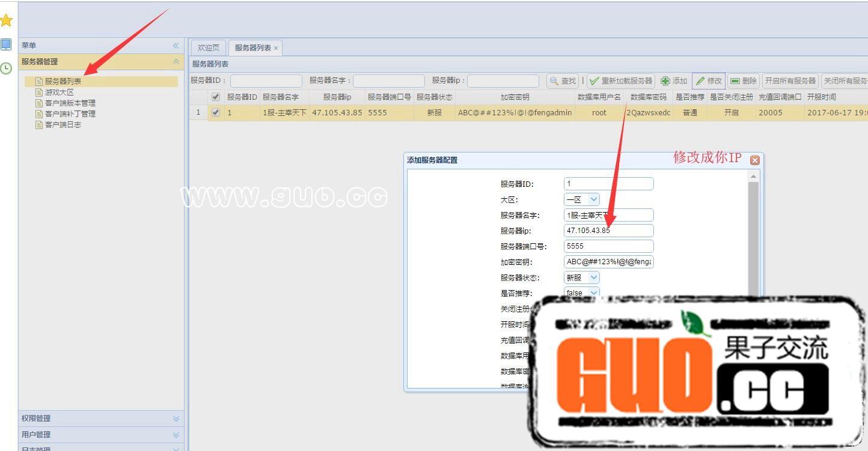Screen dimensions: 868x451
Task: Click 开启所有服务器 button
Action: (790, 81)
